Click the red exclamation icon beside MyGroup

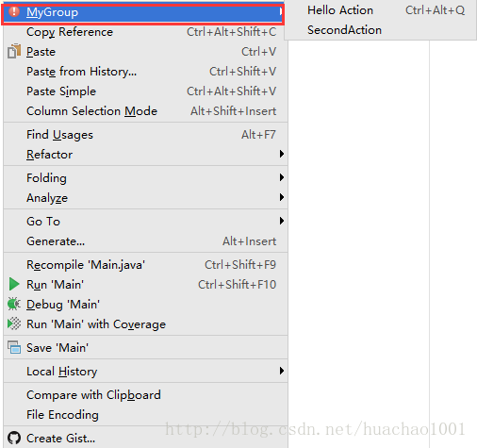[14, 12]
